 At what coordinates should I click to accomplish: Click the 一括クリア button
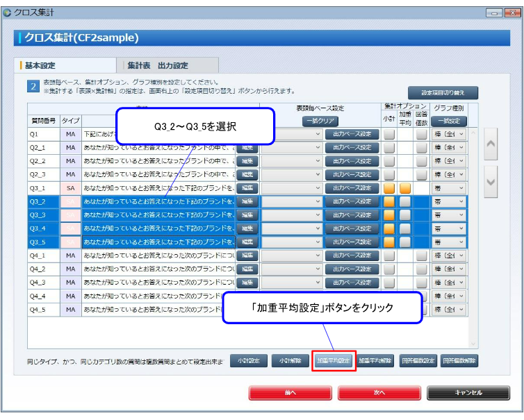tap(320, 121)
